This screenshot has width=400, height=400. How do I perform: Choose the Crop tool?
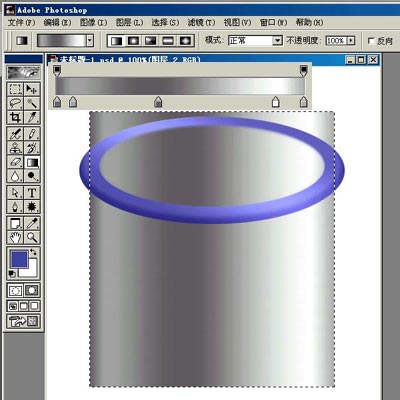15,117
